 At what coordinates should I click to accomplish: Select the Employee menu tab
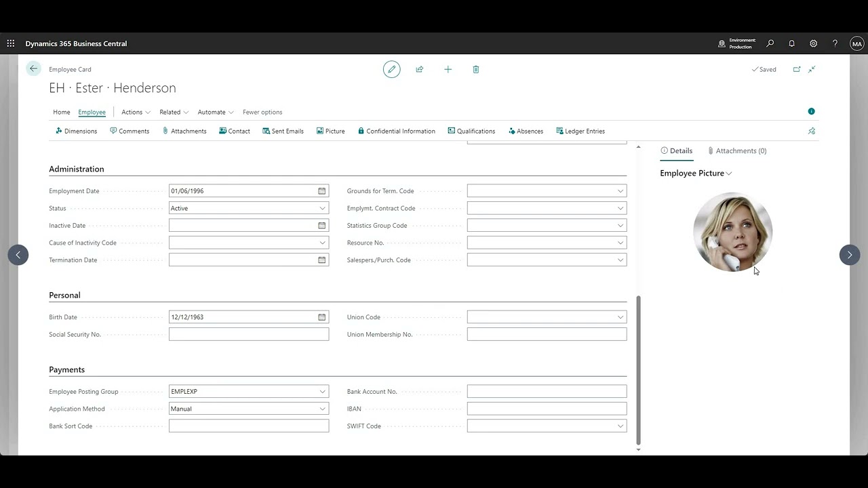pos(92,112)
